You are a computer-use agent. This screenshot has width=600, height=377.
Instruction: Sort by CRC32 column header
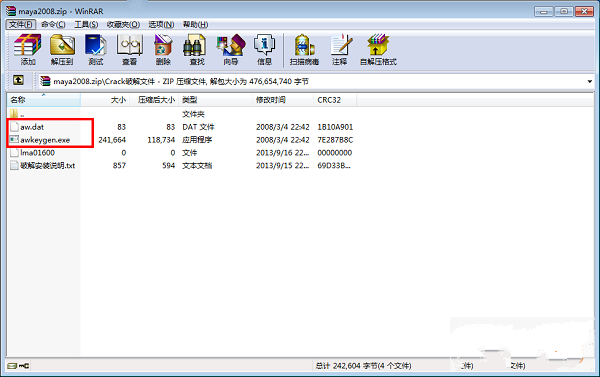(335, 100)
